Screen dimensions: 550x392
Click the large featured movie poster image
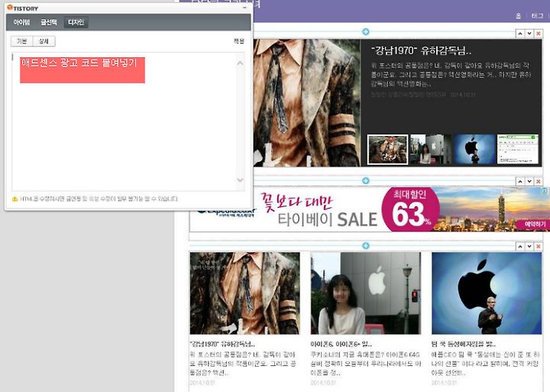tap(306, 103)
